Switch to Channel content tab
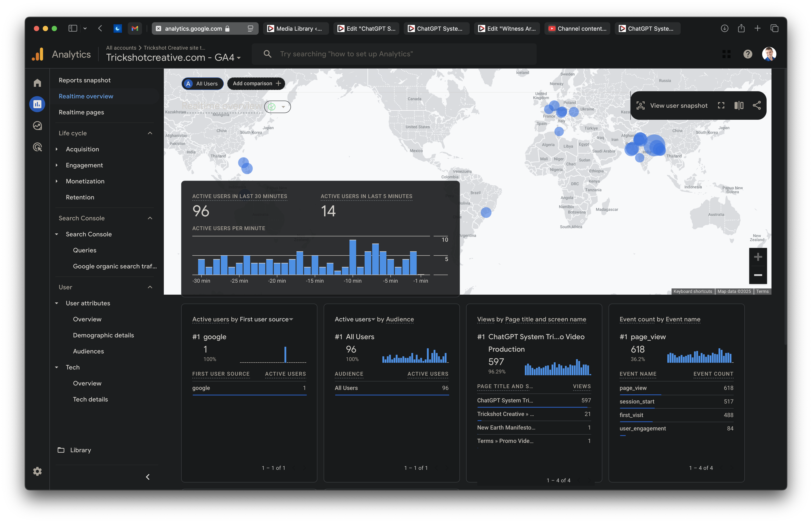Image resolution: width=812 pixels, height=523 pixels. click(x=577, y=28)
